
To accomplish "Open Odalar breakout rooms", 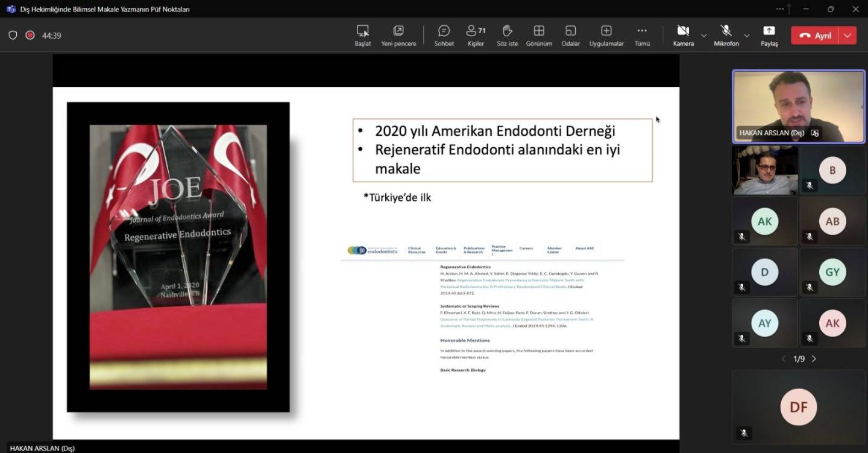I will tap(570, 36).
